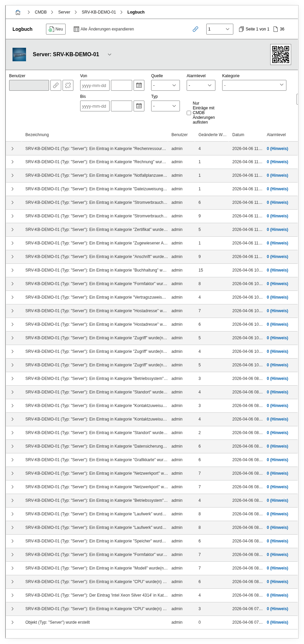The height and width of the screenshot is (644, 304).
Task: Click Alle Änderungen expandieren
Action: pos(104,29)
